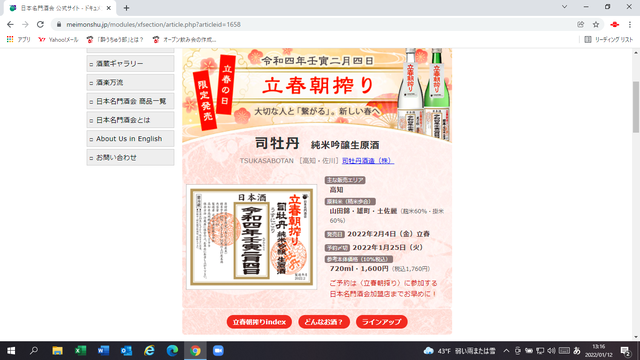The height and width of the screenshot is (360, 640).
Task: Open 日本名門酒会 商品一覧 menu item
Action: [130, 101]
